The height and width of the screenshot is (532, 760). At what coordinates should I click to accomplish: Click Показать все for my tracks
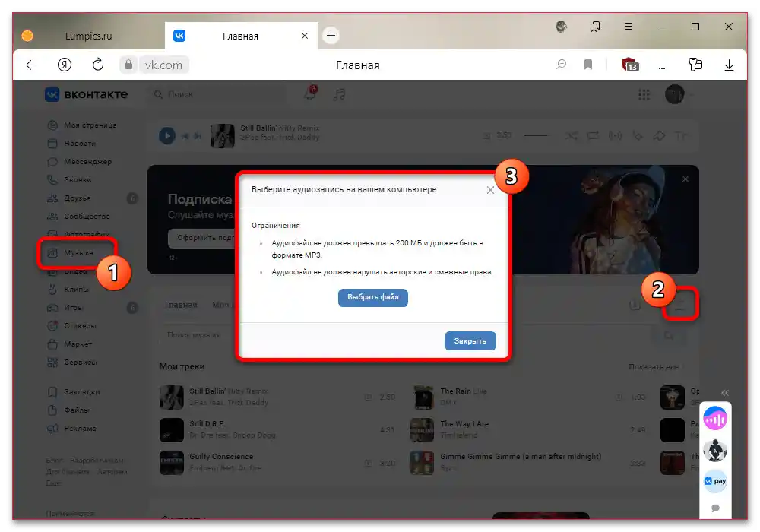[x=654, y=367]
